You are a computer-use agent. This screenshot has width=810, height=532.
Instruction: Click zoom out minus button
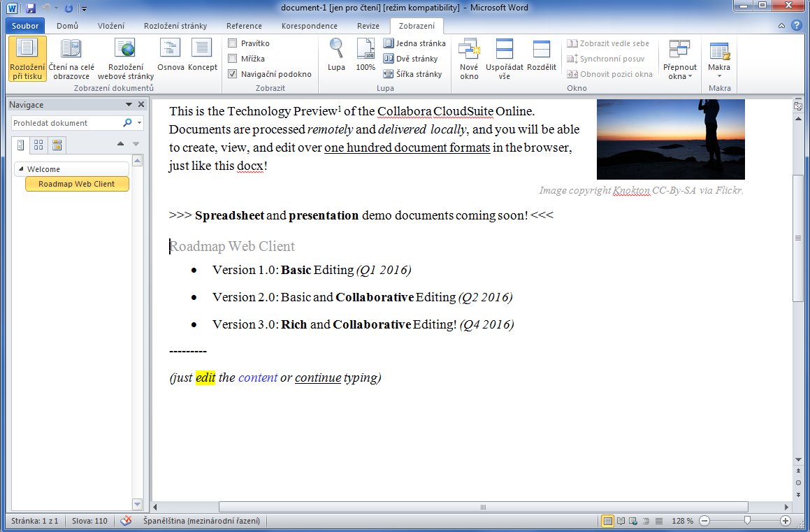(x=704, y=521)
